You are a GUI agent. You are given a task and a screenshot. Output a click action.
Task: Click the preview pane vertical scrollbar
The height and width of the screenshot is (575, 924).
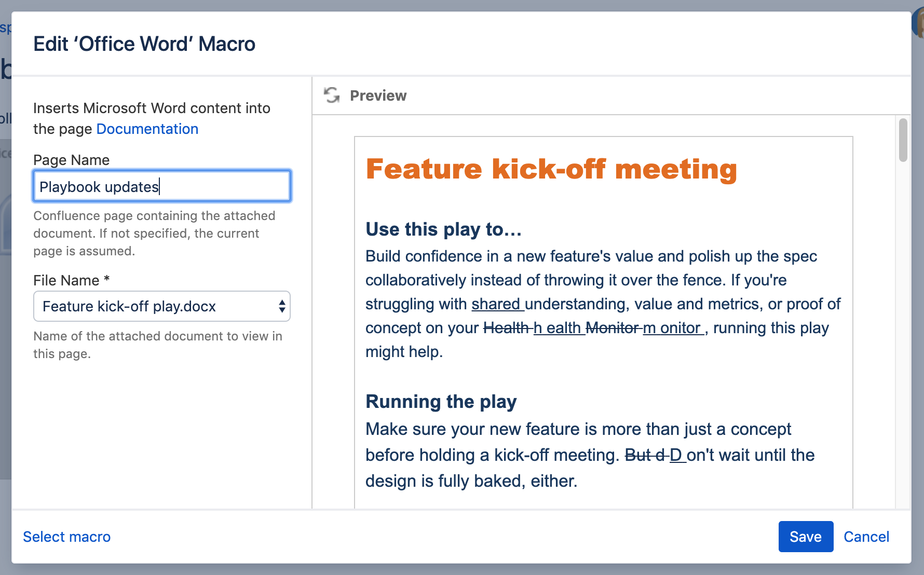point(903,140)
